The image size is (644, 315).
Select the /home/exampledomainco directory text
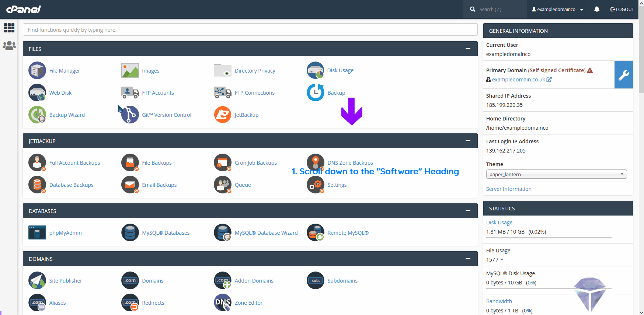(517, 128)
